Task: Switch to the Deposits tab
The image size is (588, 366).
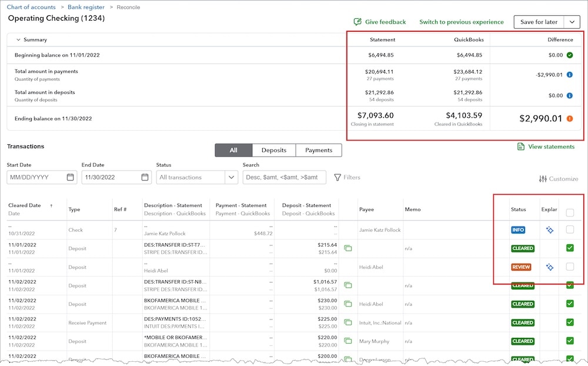Action: pos(274,150)
